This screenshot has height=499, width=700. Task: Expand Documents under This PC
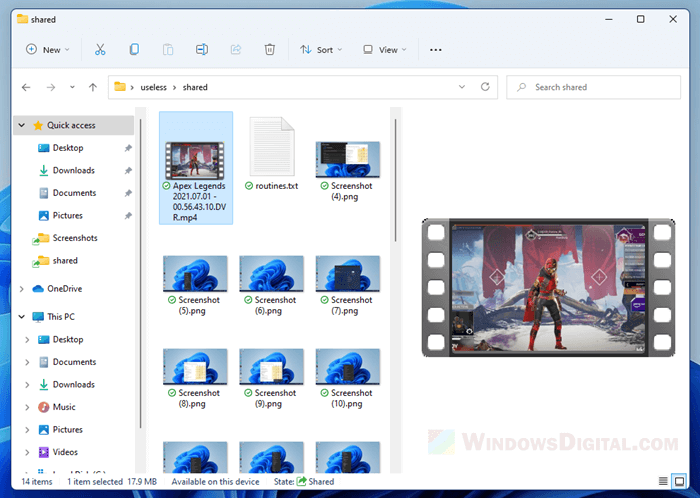27,362
